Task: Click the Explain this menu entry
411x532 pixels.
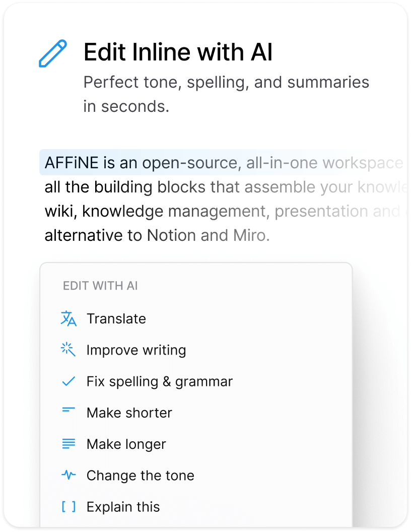Action: (x=123, y=506)
